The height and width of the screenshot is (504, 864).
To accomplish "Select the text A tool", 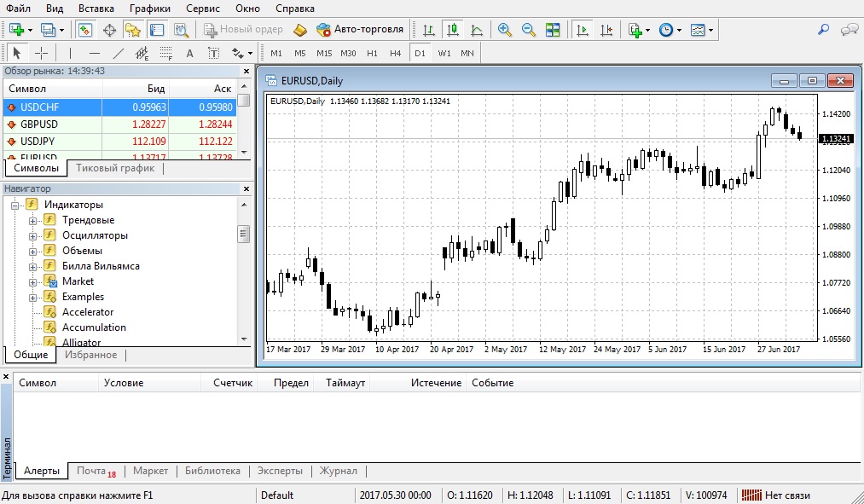I will (x=189, y=54).
